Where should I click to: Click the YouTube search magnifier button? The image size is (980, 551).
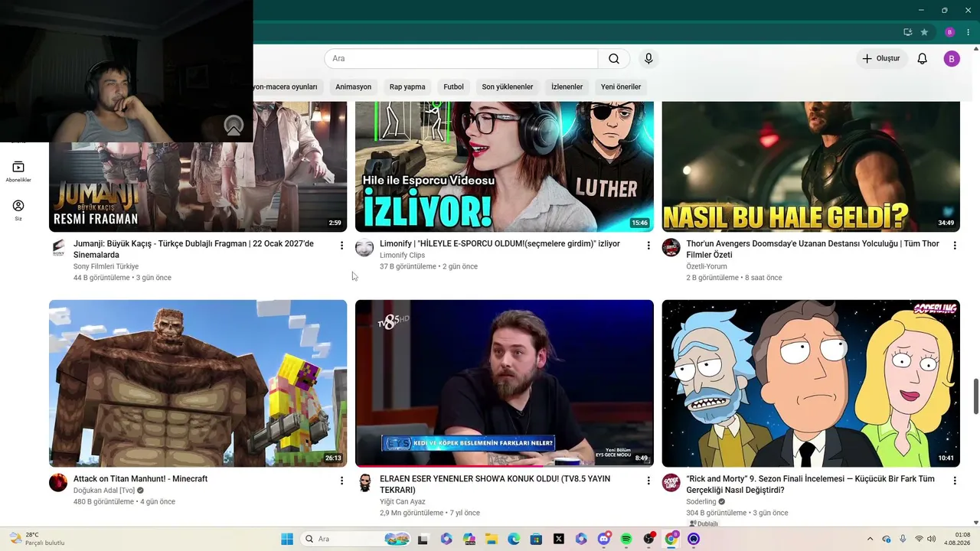tap(614, 59)
